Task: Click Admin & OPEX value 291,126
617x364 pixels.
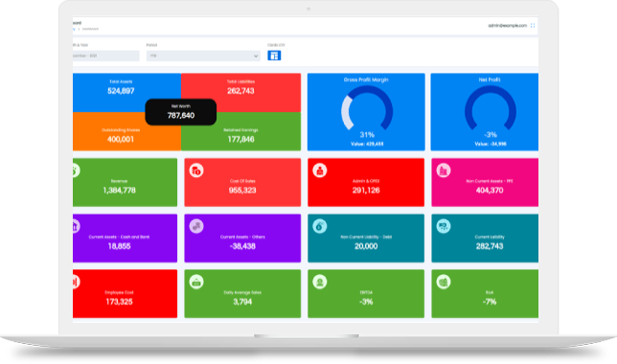Action: pos(366,191)
